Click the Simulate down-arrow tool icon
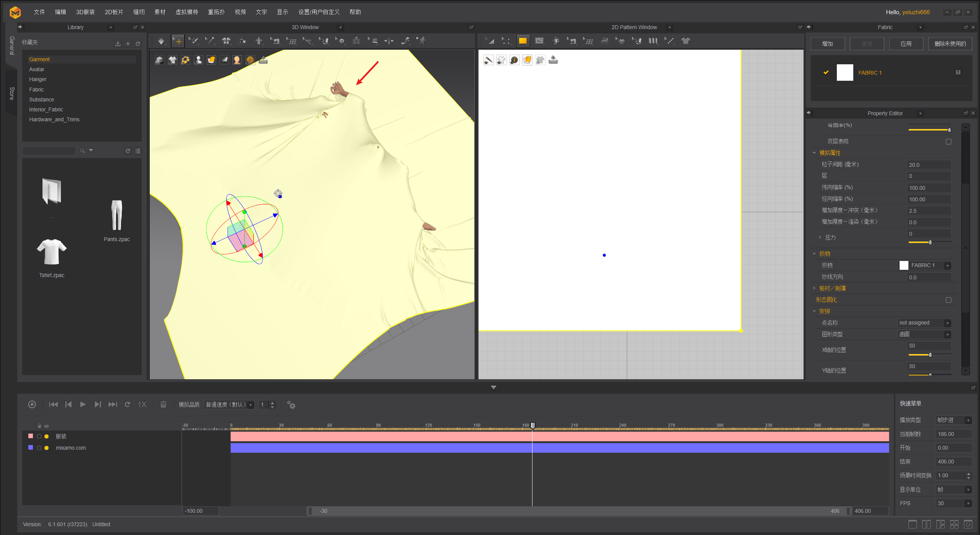Viewport: 980px width, 535px height. (161, 41)
